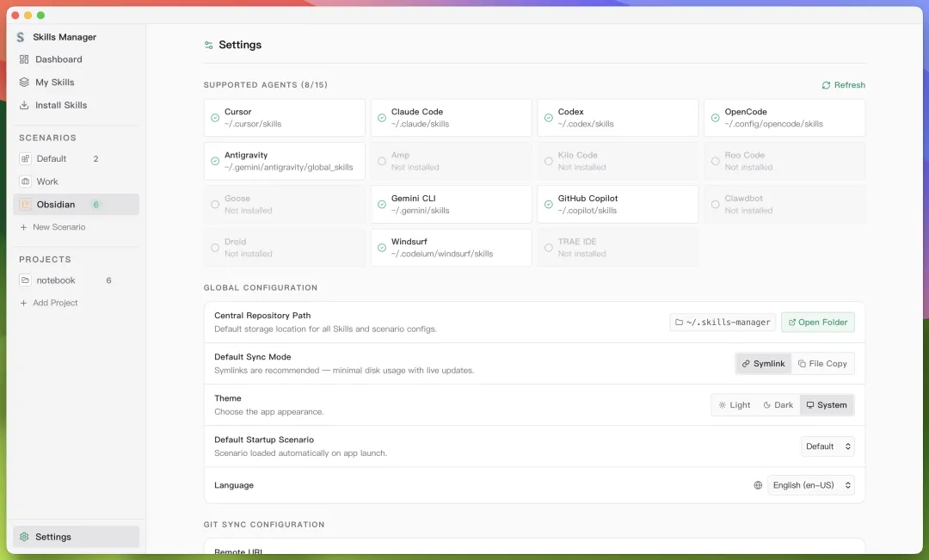929x560 pixels.
Task: Click the Clawdbot agent card
Action: coord(785,205)
